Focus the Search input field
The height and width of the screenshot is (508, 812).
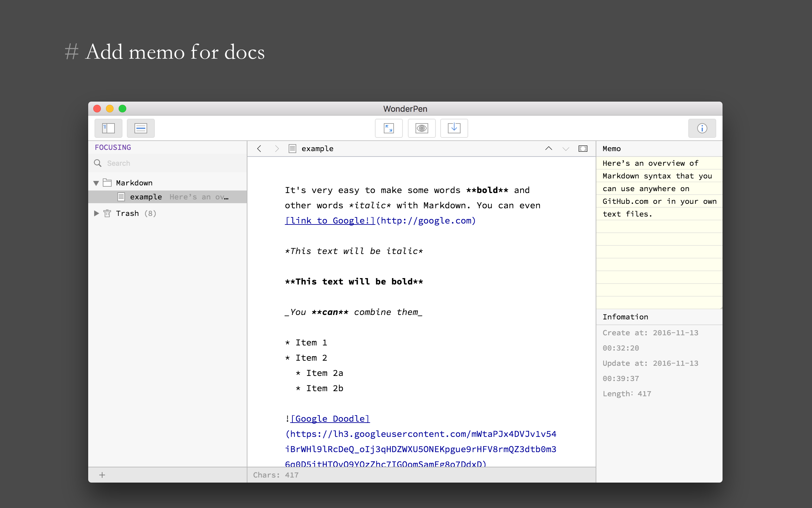[168, 163]
